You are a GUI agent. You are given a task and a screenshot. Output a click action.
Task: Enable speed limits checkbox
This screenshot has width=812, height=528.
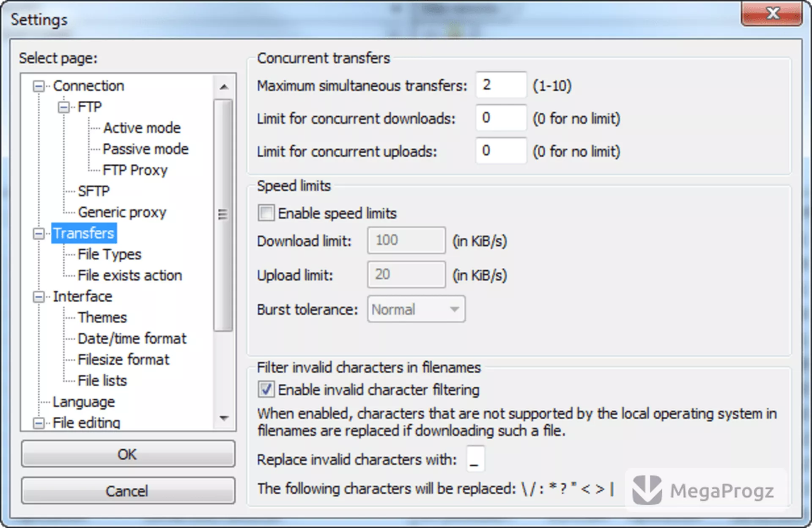266,213
